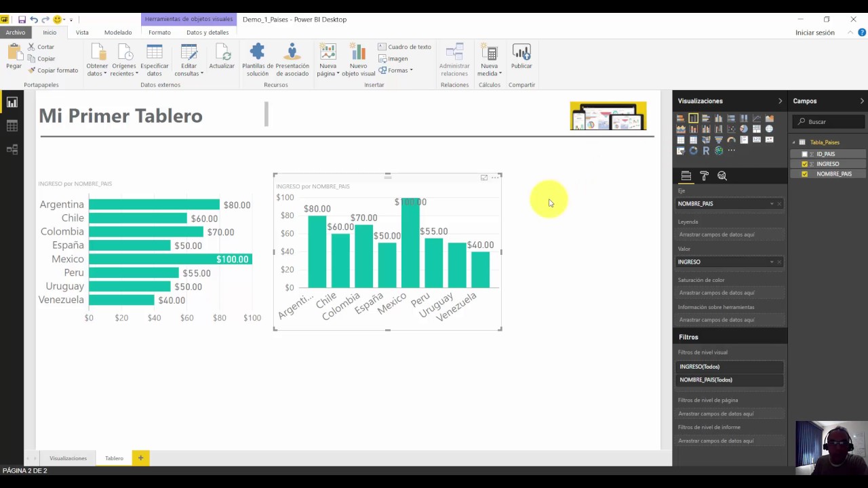Image resolution: width=868 pixels, height=488 pixels.
Task: Collapse the Campos pane with its chevron
Action: [862, 101]
